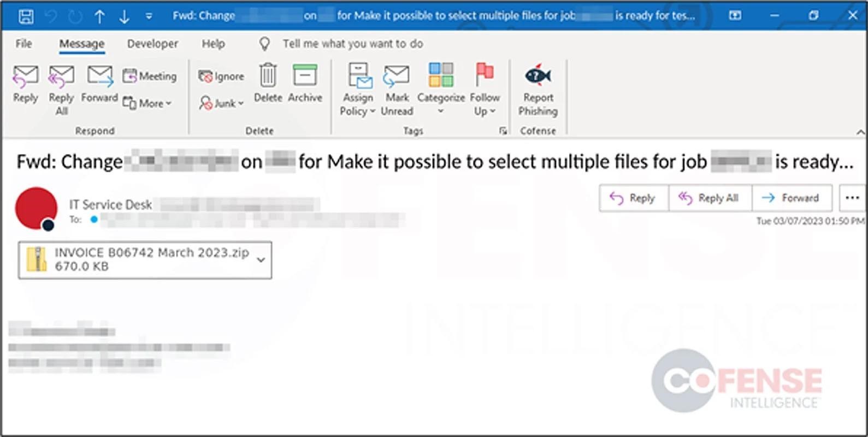The height and width of the screenshot is (437, 868).
Task: Expand the INVOICE zip attachment dropdown arrow
Action: [x=261, y=260]
